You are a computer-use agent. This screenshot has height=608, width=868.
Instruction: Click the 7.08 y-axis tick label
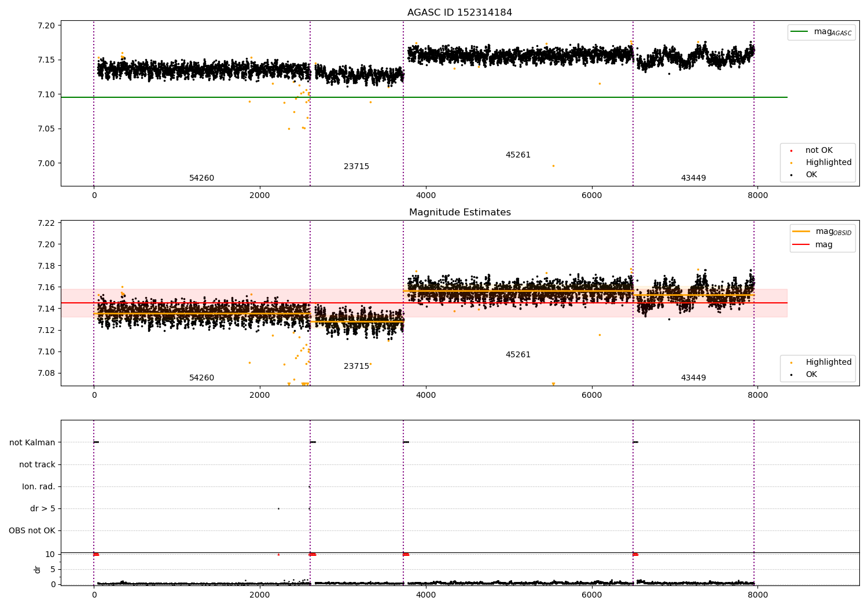(x=46, y=373)
